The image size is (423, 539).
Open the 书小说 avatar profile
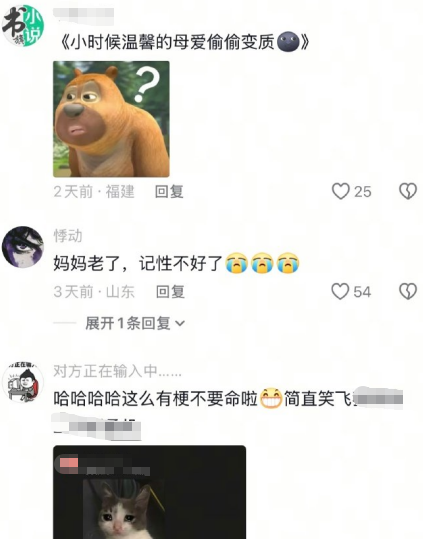(x=23, y=25)
